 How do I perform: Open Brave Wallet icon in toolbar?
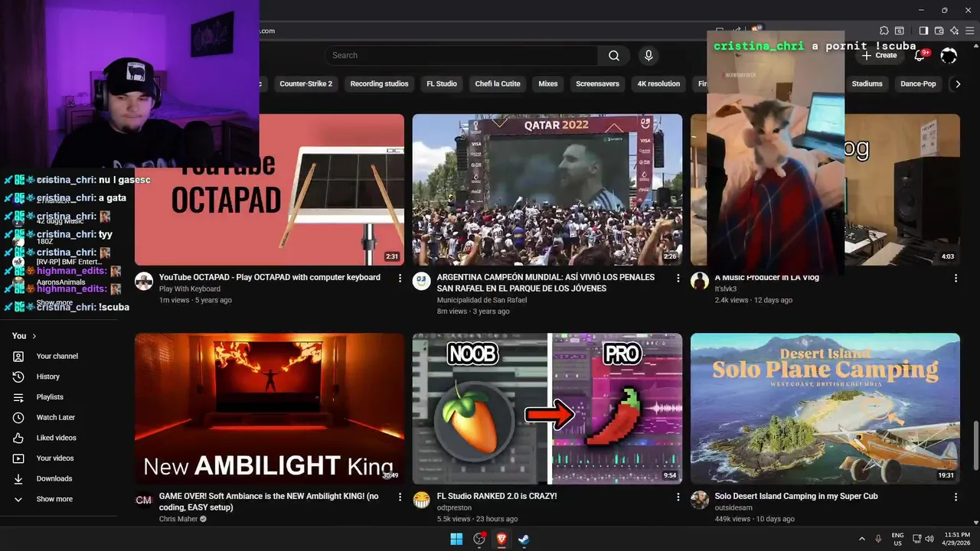click(x=939, y=31)
